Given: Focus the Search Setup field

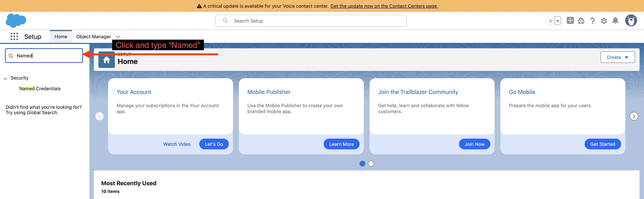Looking at the screenshot, I should (311, 21).
